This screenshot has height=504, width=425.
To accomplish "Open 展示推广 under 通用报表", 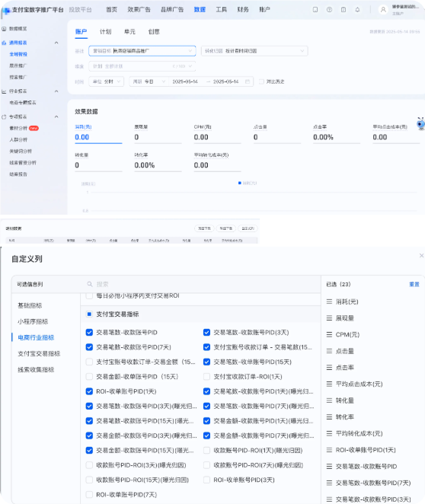I will (x=18, y=65).
